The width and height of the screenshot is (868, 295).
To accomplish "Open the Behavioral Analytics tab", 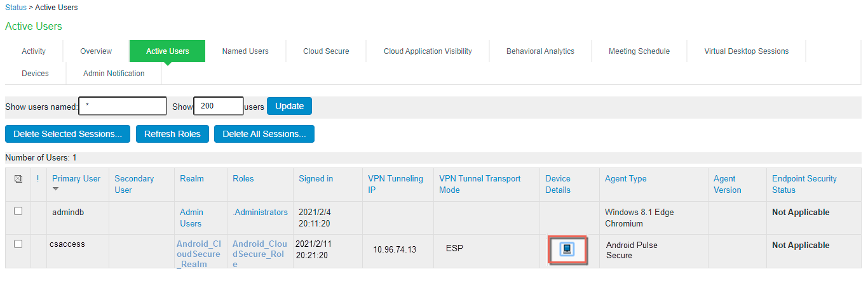I will pyautogui.click(x=540, y=51).
